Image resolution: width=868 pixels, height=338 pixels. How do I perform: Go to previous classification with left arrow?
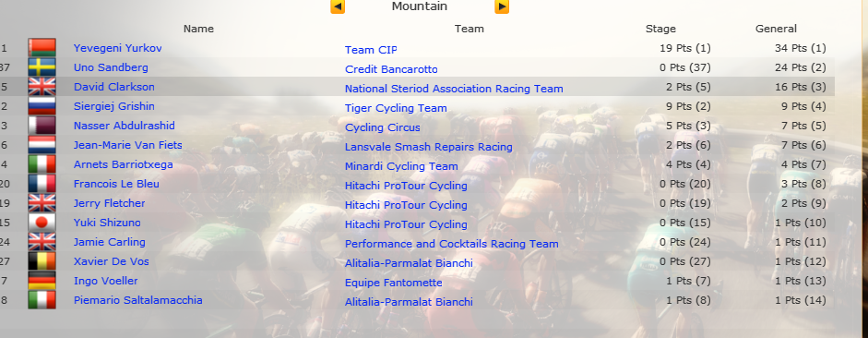[x=338, y=6]
